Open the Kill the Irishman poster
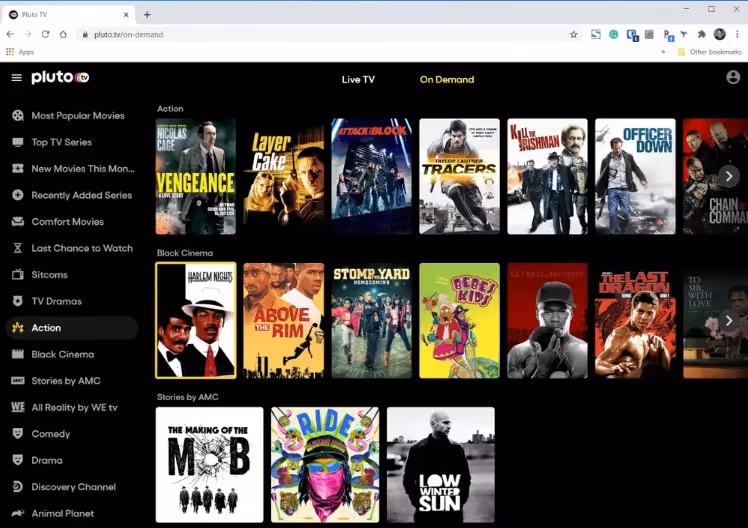Viewport: 748px width, 528px height. tap(547, 176)
